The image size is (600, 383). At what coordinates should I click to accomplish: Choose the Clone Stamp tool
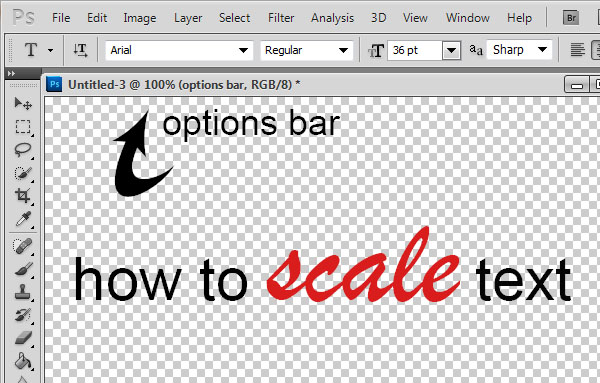coord(23,292)
